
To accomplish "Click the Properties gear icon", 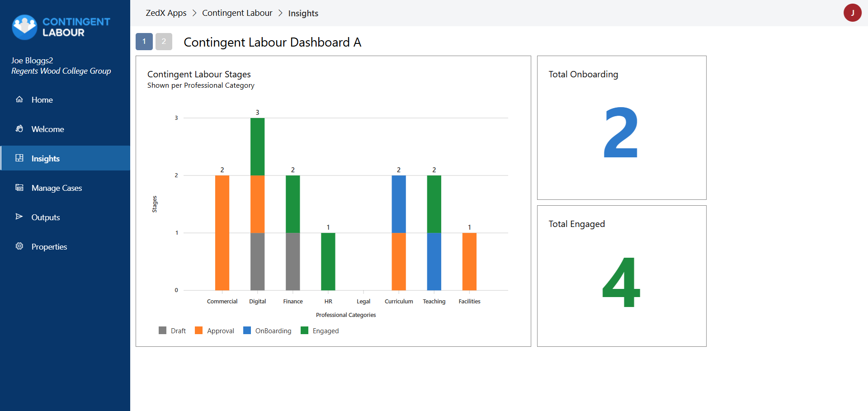I will pos(19,246).
